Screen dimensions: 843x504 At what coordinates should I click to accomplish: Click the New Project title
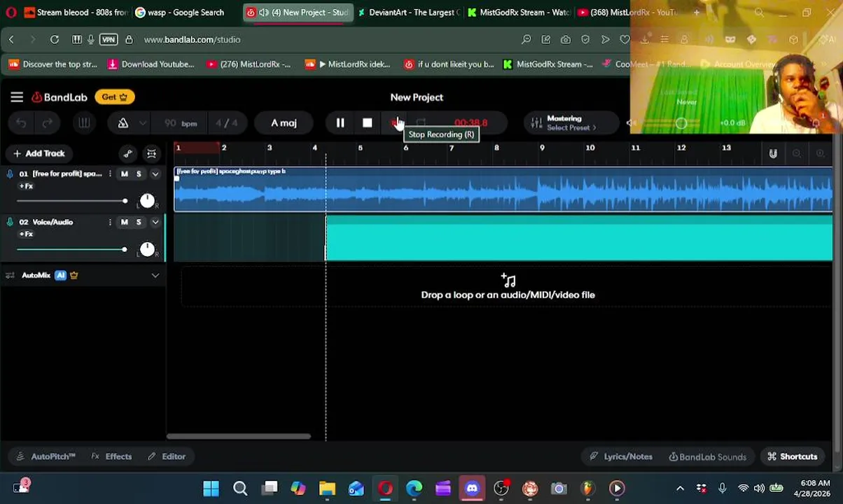coord(417,97)
